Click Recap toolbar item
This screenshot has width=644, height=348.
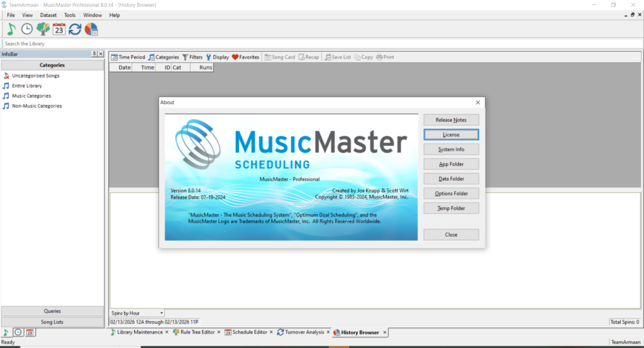309,57
